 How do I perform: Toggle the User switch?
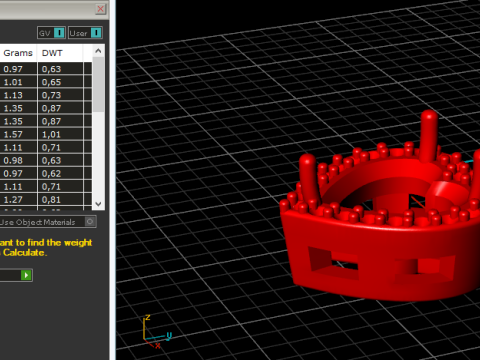tap(85, 33)
